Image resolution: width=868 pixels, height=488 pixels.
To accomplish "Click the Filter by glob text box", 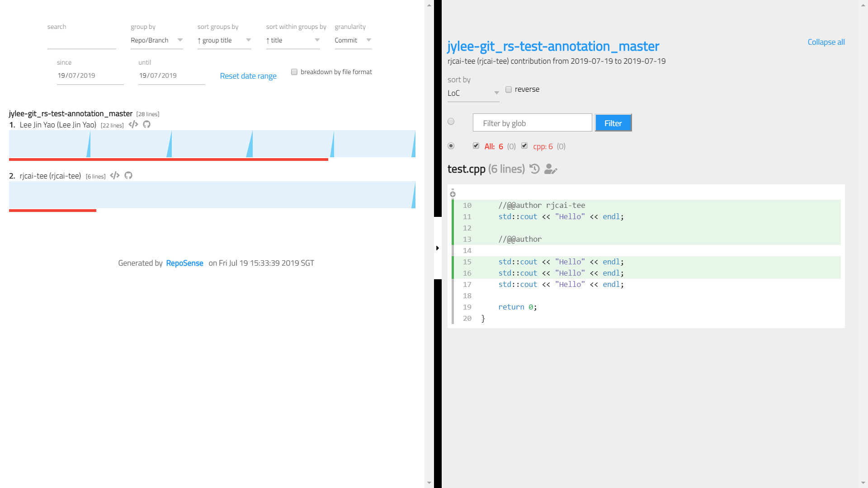I will click(x=533, y=123).
